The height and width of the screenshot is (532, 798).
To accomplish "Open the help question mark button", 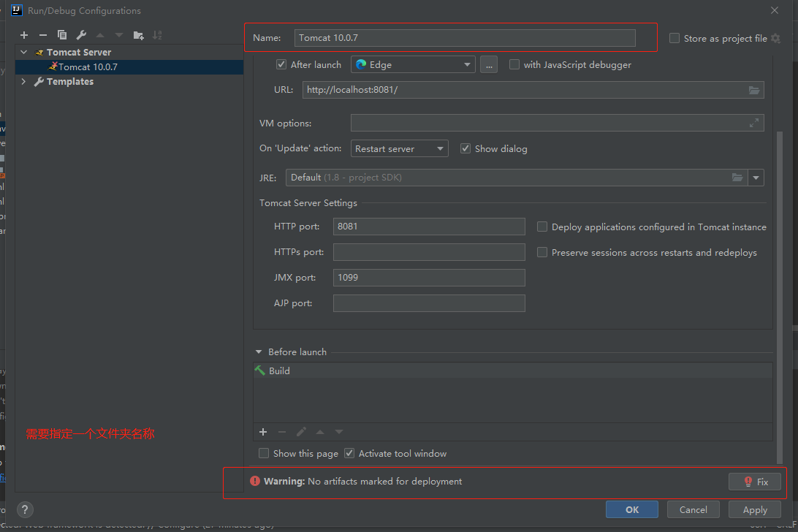I will 25,509.
